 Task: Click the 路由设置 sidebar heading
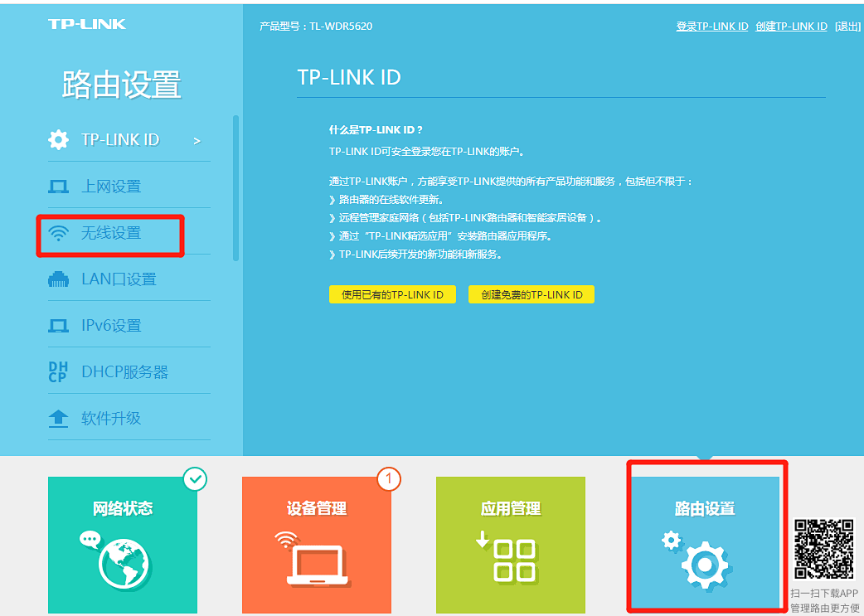[x=121, y=85]
